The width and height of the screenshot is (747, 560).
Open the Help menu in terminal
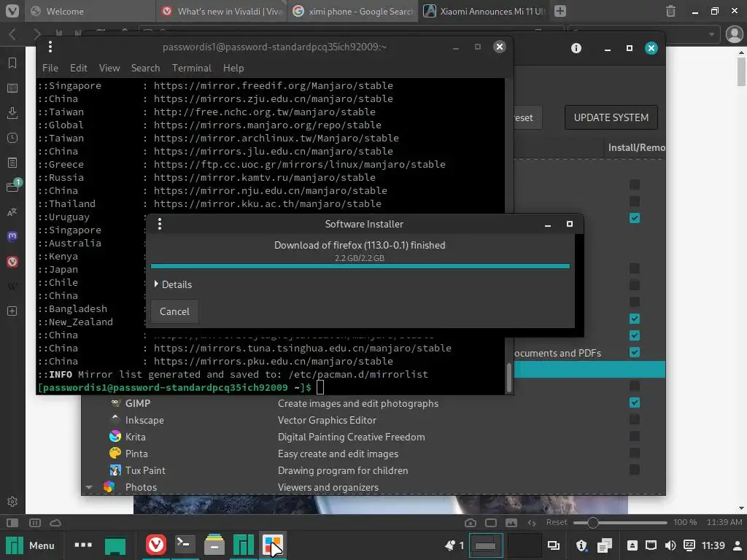233,68
